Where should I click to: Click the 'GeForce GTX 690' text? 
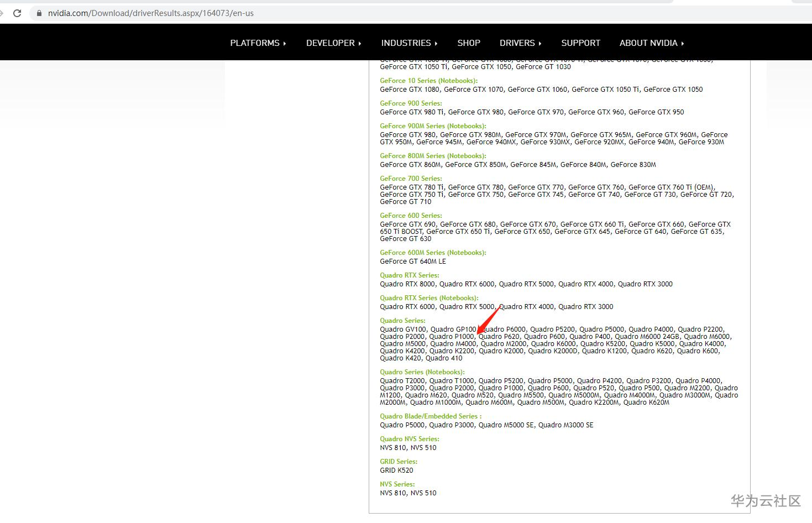tap(408, 224)
